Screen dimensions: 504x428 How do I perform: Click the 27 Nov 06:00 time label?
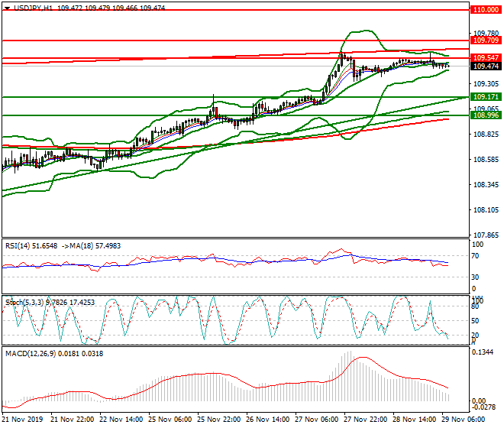pyautogui.click(x=317, y=420)
